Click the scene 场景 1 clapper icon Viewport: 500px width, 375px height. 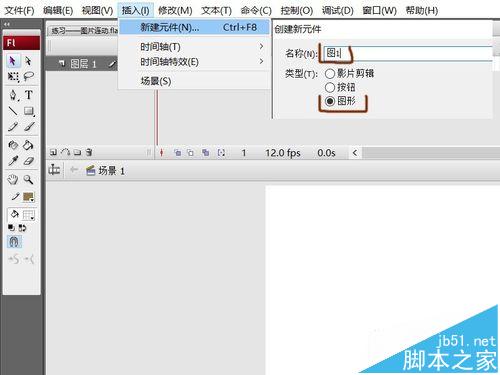(x=91, y=170)
